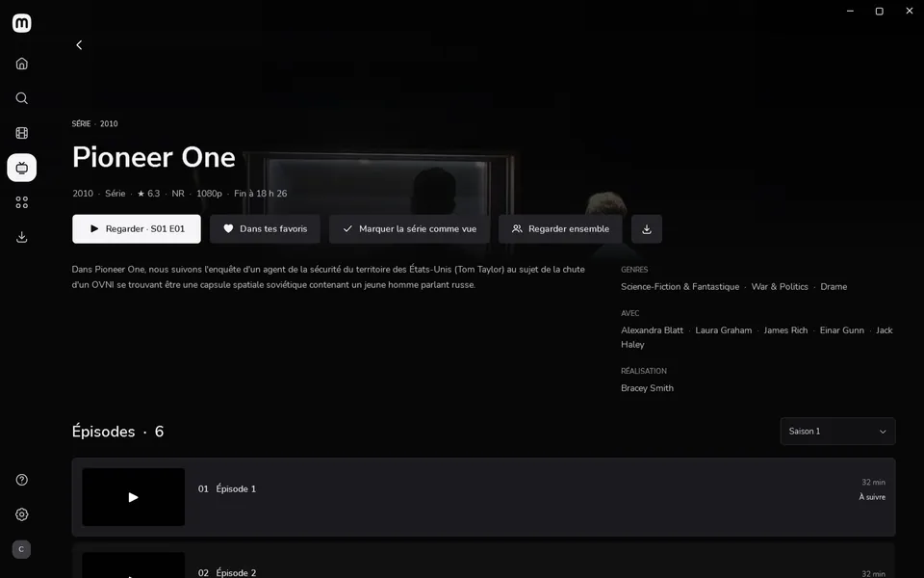The image size is (924, 578).
Task: Click the À suivre label of Épisode 1
Action: (x=872, y=497)
